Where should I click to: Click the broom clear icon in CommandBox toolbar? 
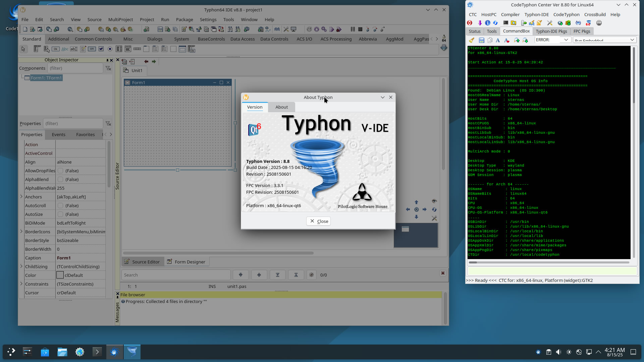472,40
